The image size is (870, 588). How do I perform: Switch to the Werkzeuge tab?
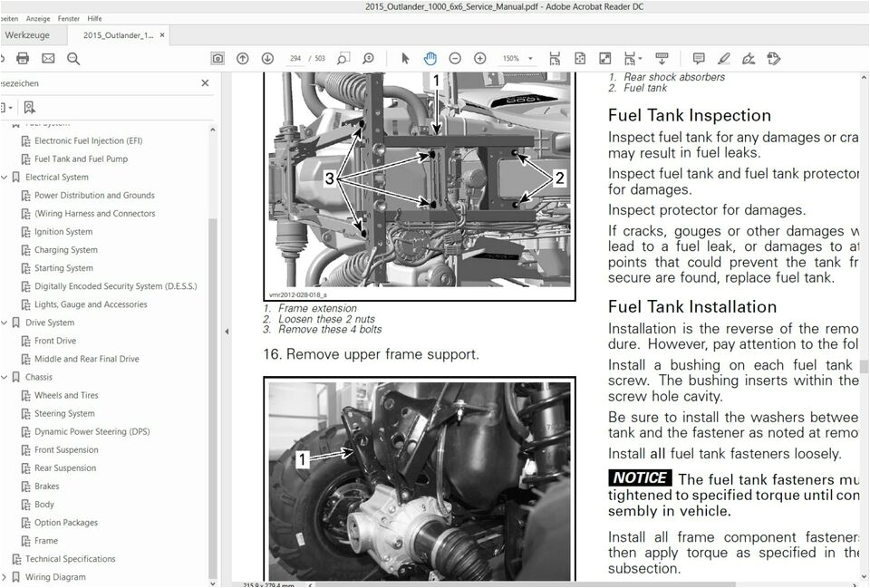(x=27, y=35)
